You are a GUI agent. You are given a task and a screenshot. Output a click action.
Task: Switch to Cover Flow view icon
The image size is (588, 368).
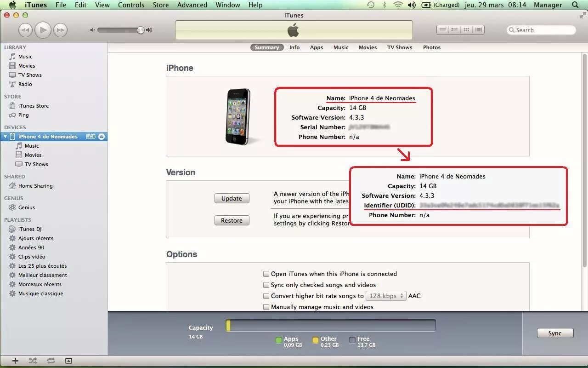(478, 30)
